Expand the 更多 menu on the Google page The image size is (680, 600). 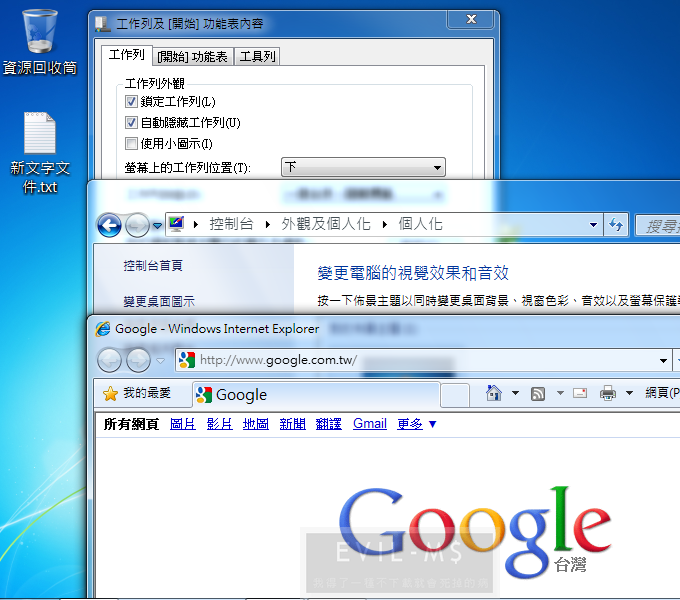[x=416, y=424]
